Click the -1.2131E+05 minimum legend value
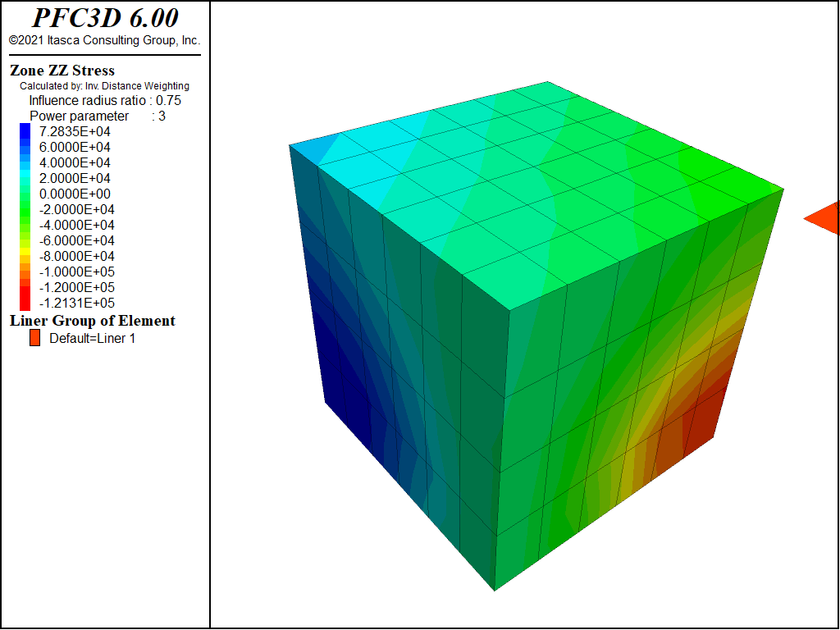 click(76, 304)
